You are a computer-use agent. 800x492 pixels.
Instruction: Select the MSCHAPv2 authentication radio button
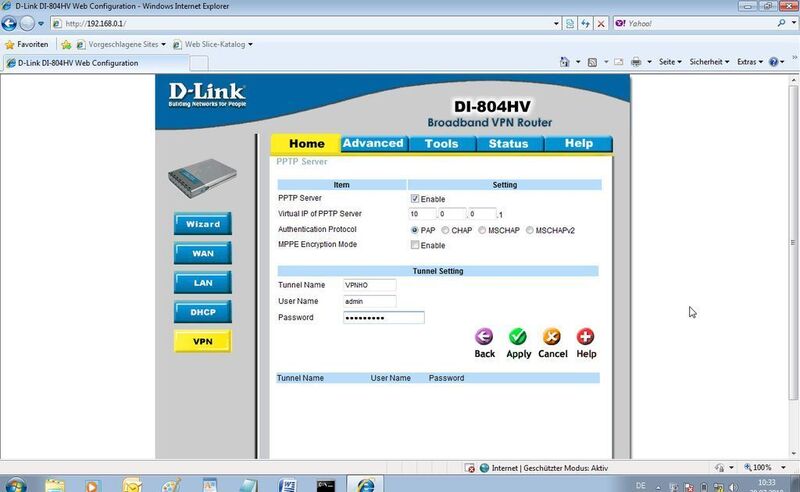pos(530,230)
